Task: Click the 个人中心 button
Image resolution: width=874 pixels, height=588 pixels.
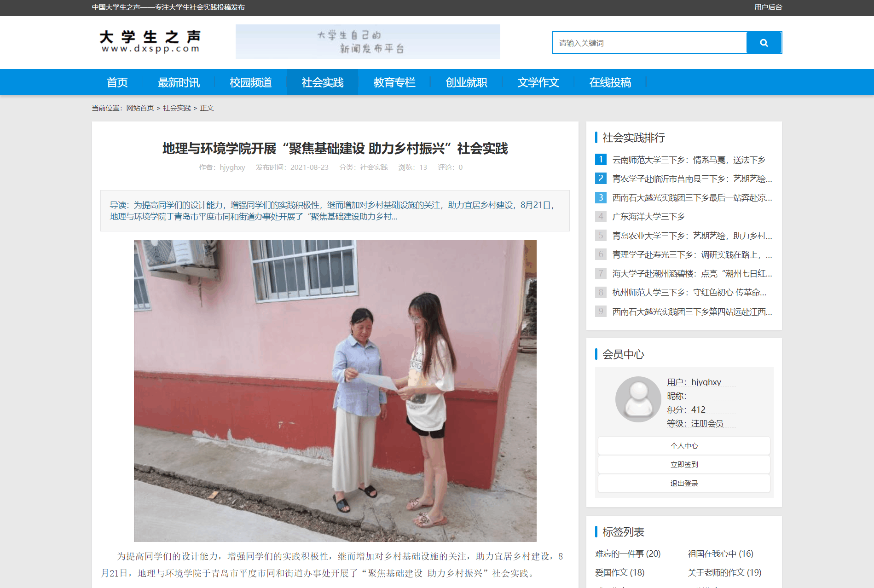Action: click(x=684, y=445)
